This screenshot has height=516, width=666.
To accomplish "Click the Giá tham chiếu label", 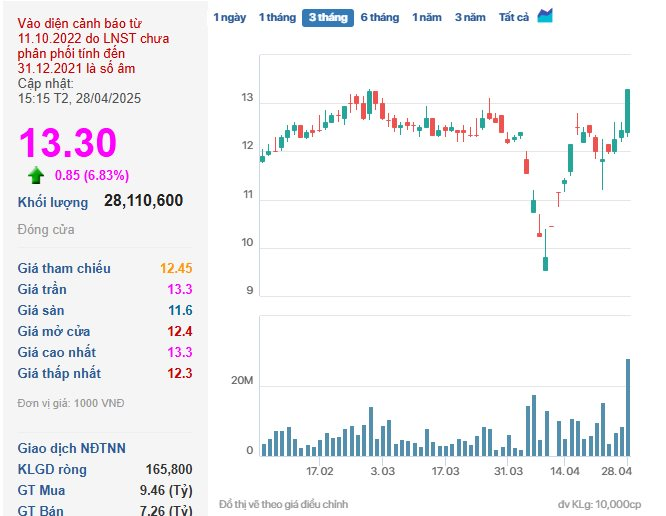I will 64,268.
